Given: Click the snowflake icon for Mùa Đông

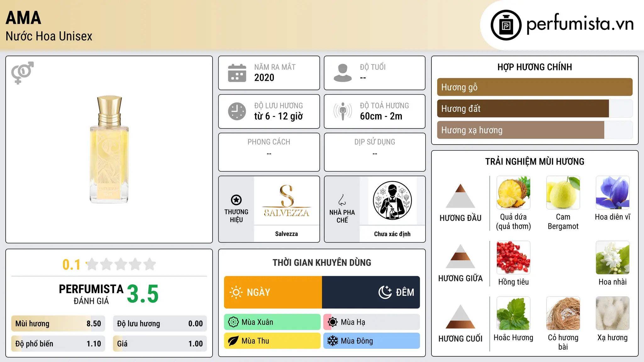Looking at the screenshot, I should (333, 341).
